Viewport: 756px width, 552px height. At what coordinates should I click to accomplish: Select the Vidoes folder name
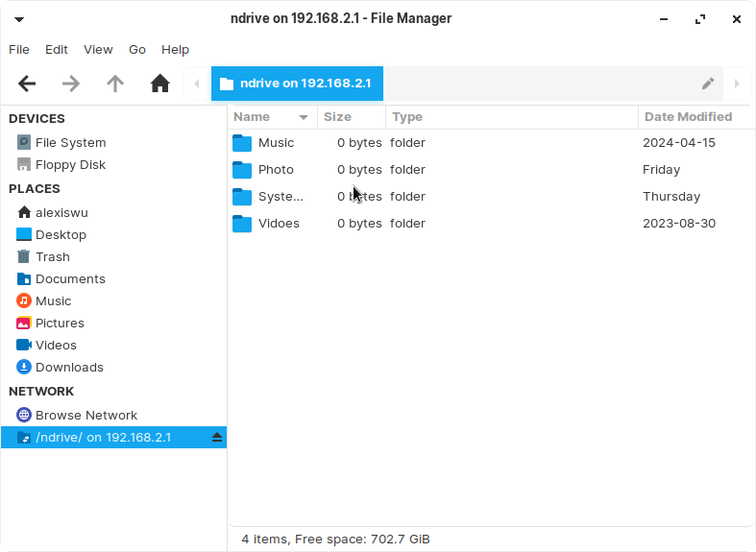(x=279, y=224)
